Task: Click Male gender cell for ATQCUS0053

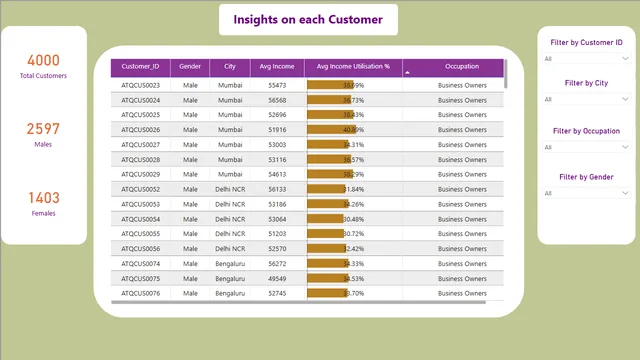Action: pos(190,204)
